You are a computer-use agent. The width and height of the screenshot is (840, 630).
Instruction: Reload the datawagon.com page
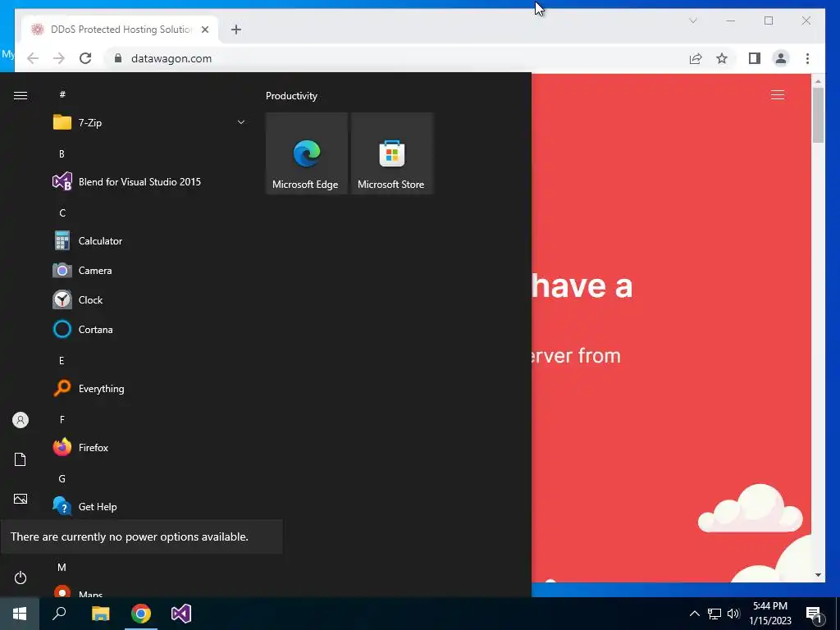click(x=85, y=58)
